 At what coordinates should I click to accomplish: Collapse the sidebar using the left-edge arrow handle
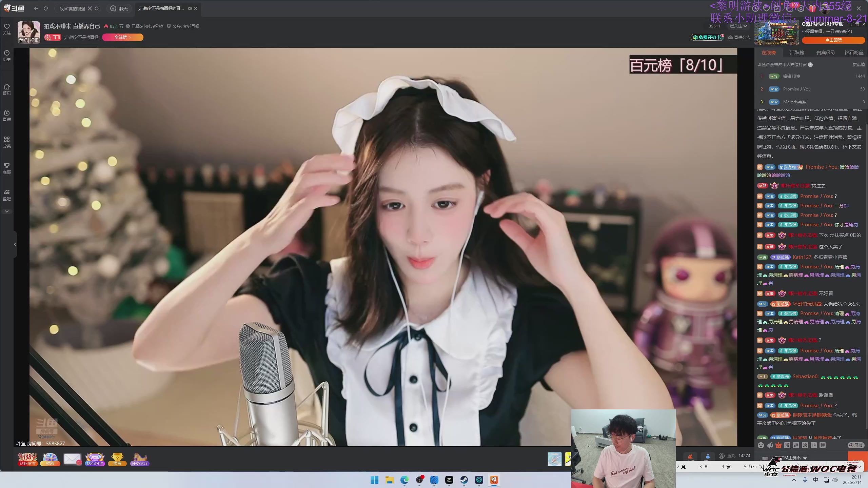[15, 244]
